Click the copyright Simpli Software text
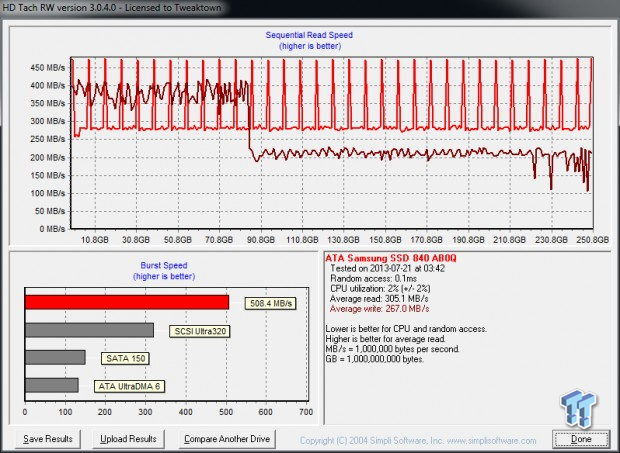Image resolution: width=620 pixels, height=453 pixels. [x=418, y=440]
